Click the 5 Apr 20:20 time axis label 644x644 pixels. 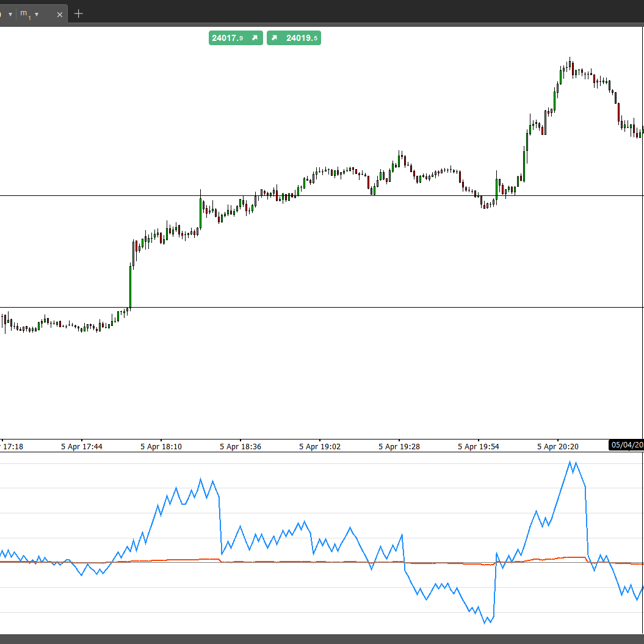pos(558,446)
